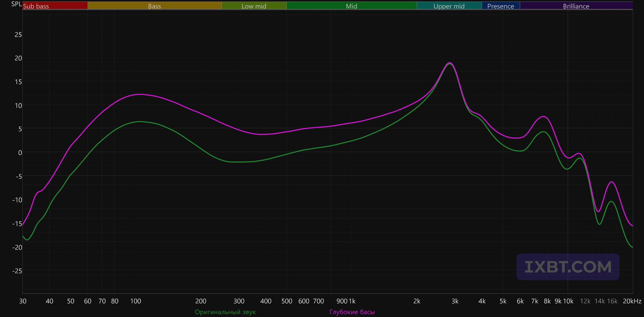The image size is (644, 317).
Task: Click the 20 dB SPL tick label
Action: 18,58
